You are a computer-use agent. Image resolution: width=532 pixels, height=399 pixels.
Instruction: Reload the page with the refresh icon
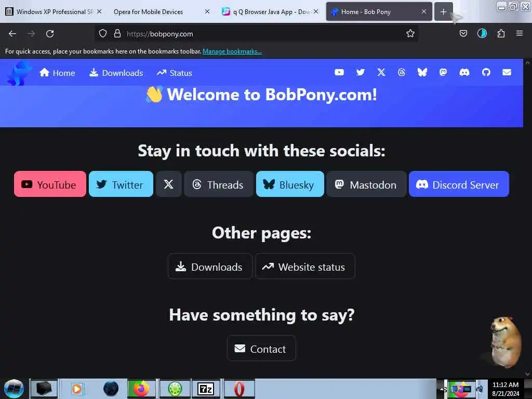click(x=50, y=34)
